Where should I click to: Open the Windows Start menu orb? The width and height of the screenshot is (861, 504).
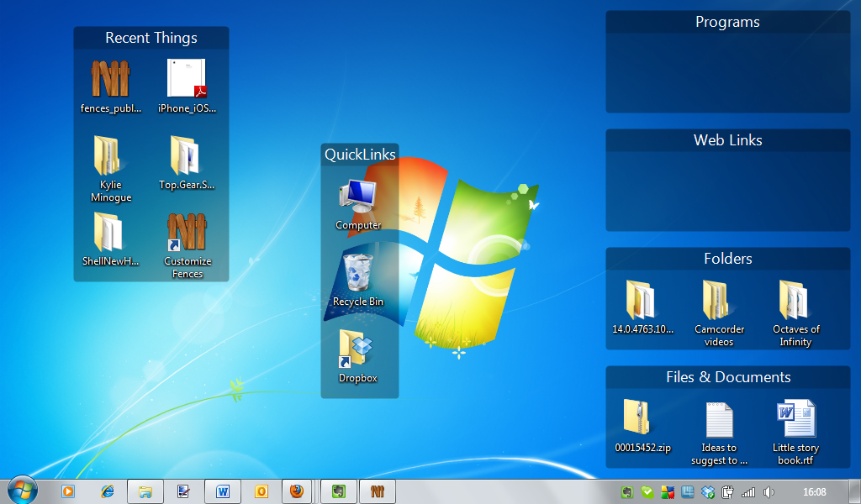click(x=23, y=491)
